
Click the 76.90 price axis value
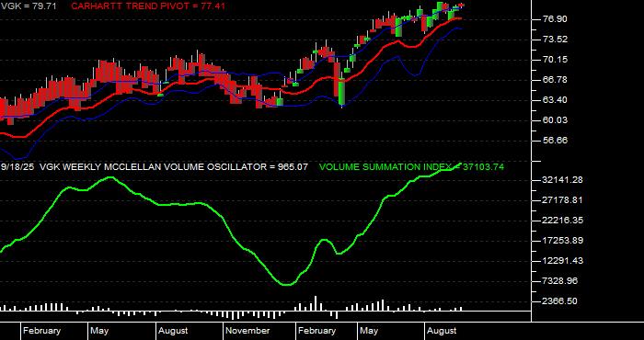click(555, 19)
